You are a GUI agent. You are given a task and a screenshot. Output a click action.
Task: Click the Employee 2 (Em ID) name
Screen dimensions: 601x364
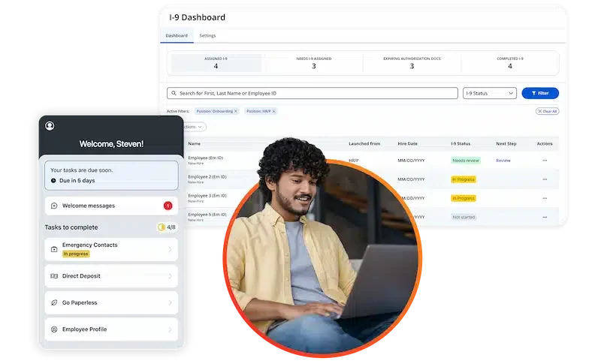207,177
